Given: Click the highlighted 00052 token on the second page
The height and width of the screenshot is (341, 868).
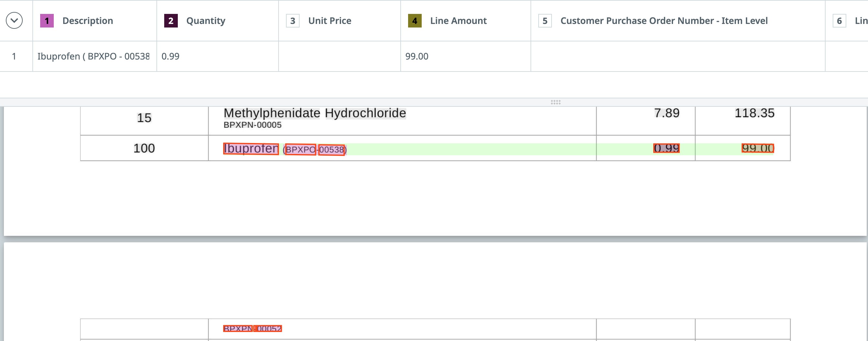Looking at the screenshot, I should pyautogui.click(x=268, y=329).
